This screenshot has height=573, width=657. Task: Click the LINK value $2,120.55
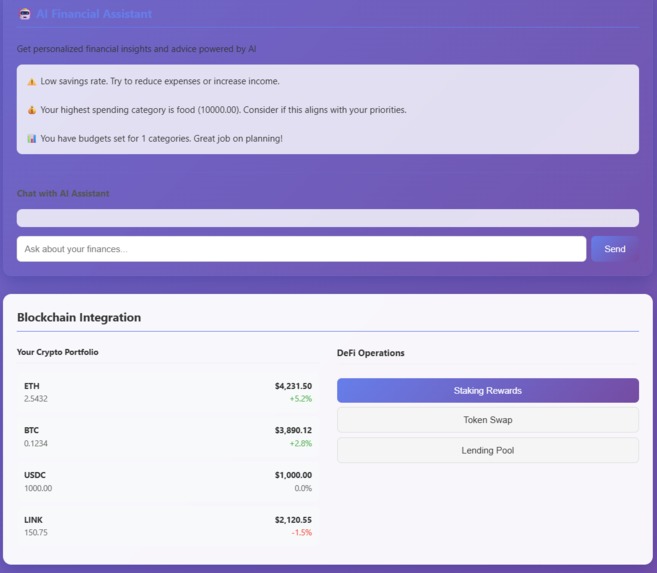click(293, 520)
